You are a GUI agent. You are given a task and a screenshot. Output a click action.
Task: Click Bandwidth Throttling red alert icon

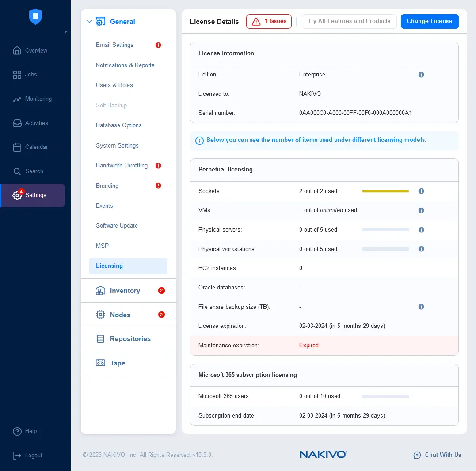coord(158,166)
